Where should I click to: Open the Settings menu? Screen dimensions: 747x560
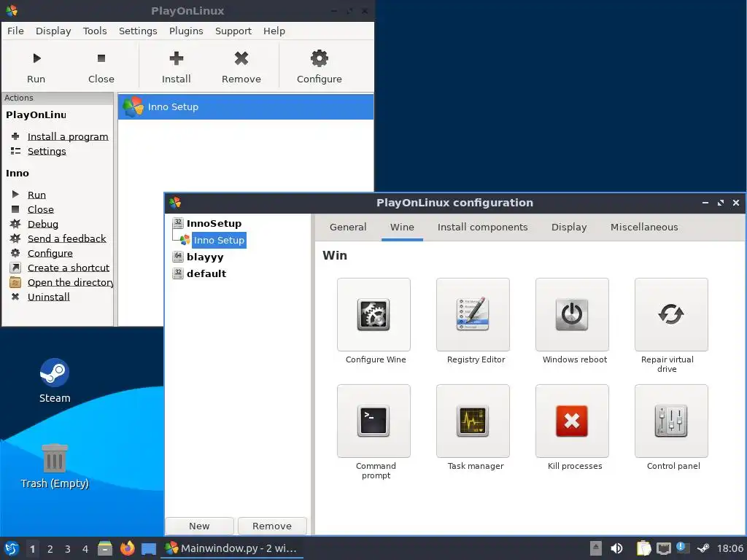(x=138, y=31)
